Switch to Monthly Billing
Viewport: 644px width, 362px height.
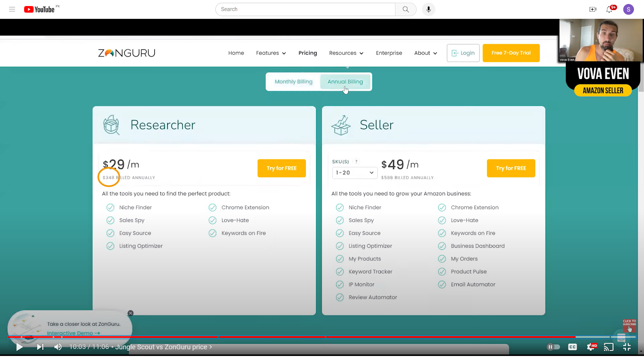point(293,82)
